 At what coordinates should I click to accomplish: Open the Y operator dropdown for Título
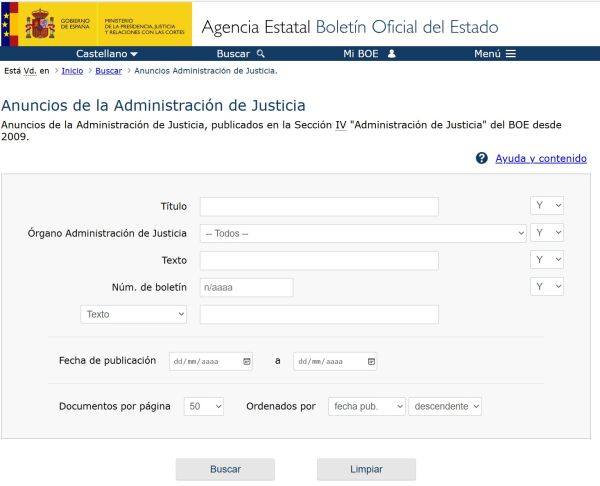click(547, 206)
